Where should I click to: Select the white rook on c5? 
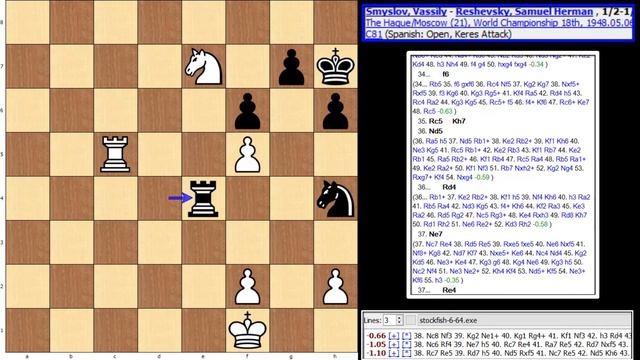[115, 154]
